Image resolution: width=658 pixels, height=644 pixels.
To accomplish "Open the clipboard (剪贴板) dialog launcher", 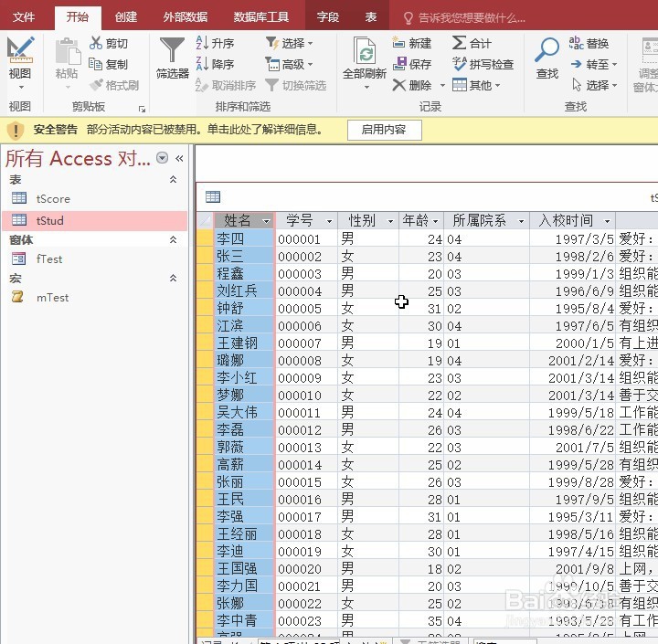I will (142, 109).
